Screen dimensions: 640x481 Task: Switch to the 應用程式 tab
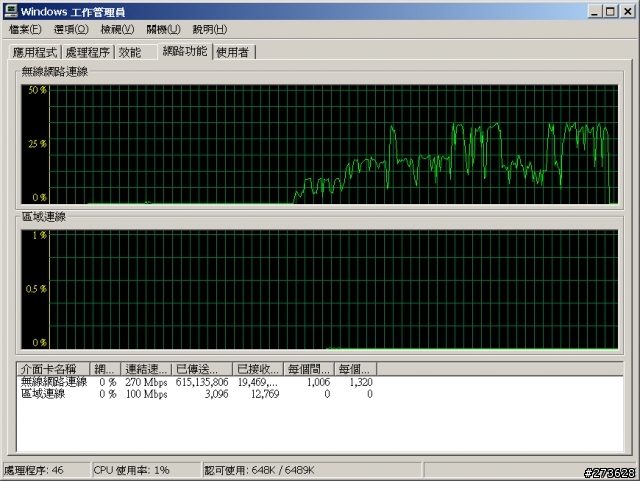pos(35,52)
